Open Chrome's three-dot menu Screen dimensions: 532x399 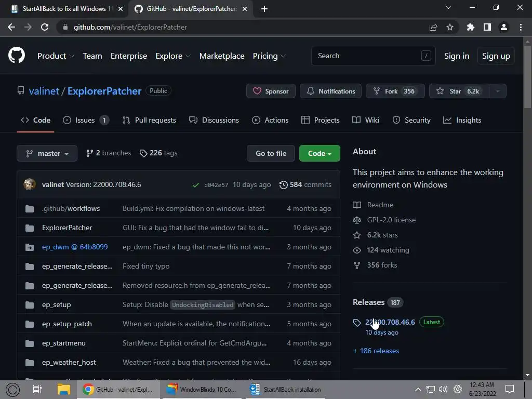tap(521, 27)
